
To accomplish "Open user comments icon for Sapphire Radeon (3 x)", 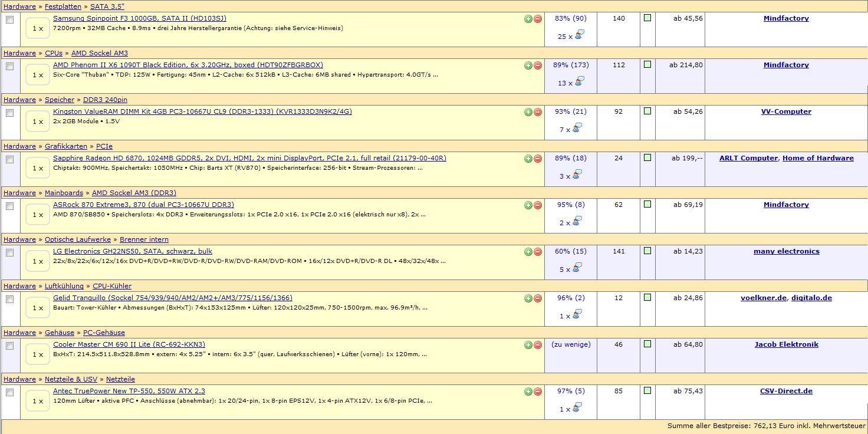I will (577, 175).
